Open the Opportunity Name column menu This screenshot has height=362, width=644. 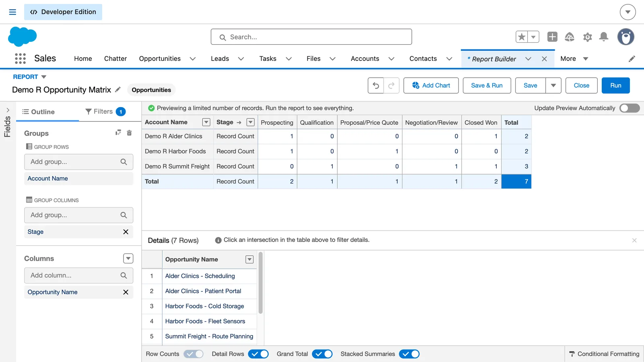(250, 259)
